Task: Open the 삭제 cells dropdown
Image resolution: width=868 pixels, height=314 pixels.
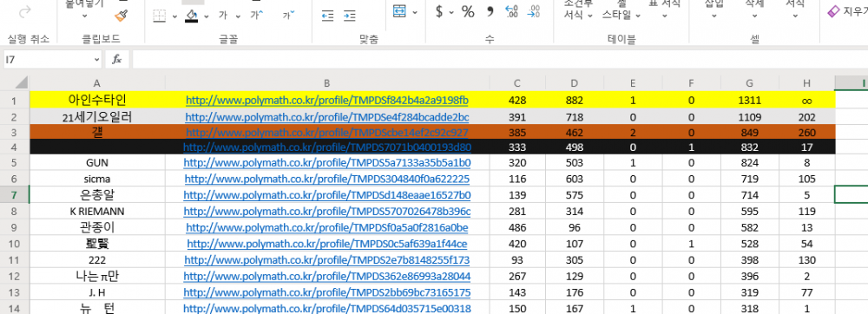Action: click(x=754, y=10)
